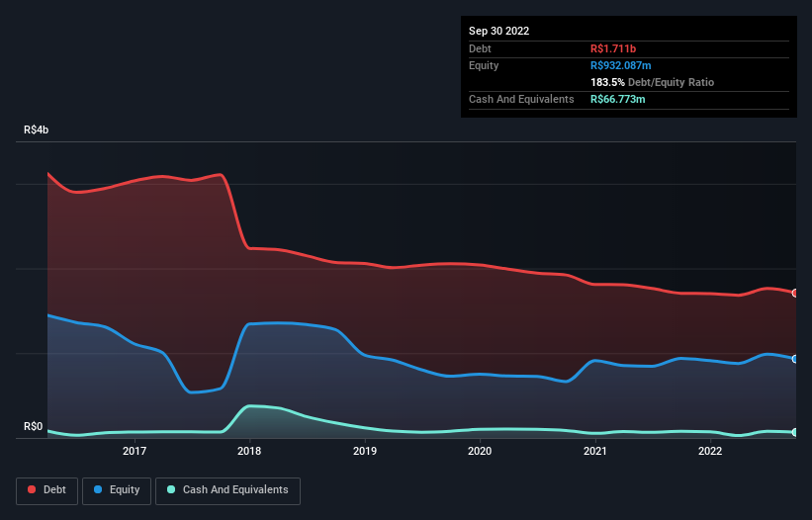Viewport: 812px width, 520px height.
Task: Select the 2021 x-axis label
Action: tap(595, 451)
